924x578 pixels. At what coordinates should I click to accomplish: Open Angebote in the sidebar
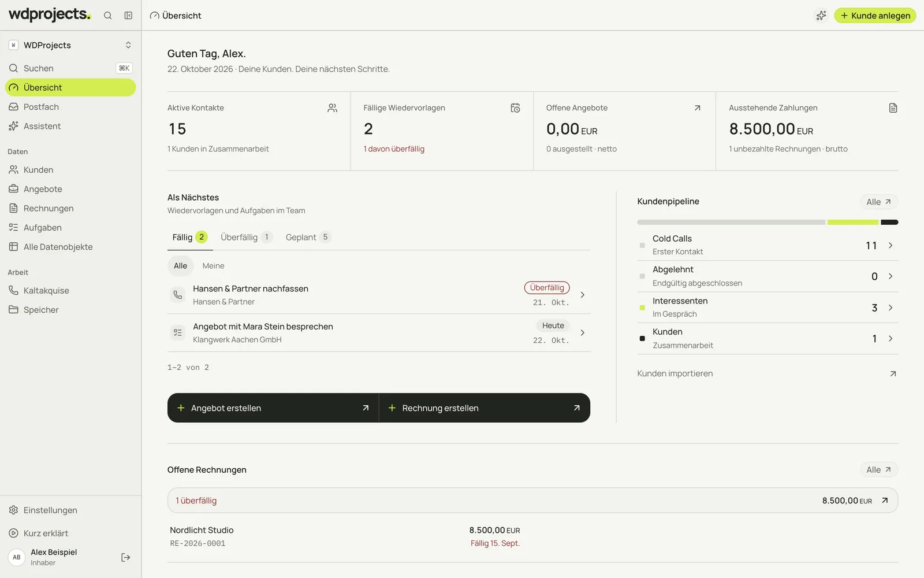click(70, 189)
